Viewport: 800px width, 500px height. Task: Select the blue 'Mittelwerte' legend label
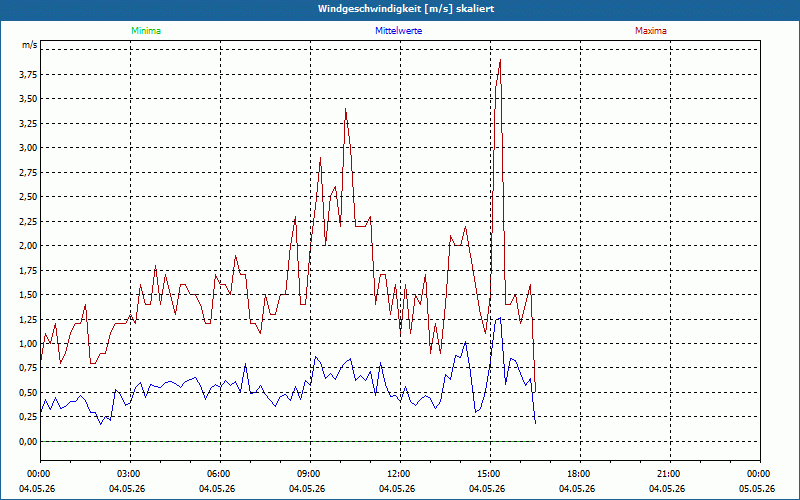point(398,31)
